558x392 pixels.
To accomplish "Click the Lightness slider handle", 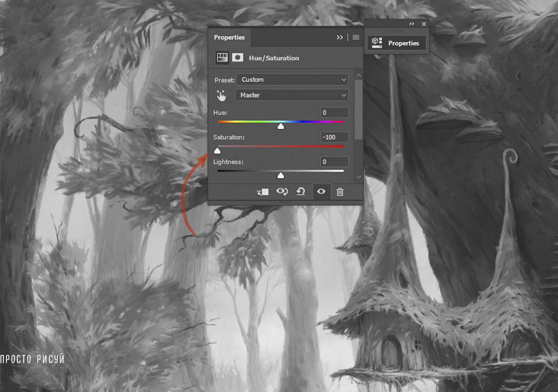I will pos(280,175).
